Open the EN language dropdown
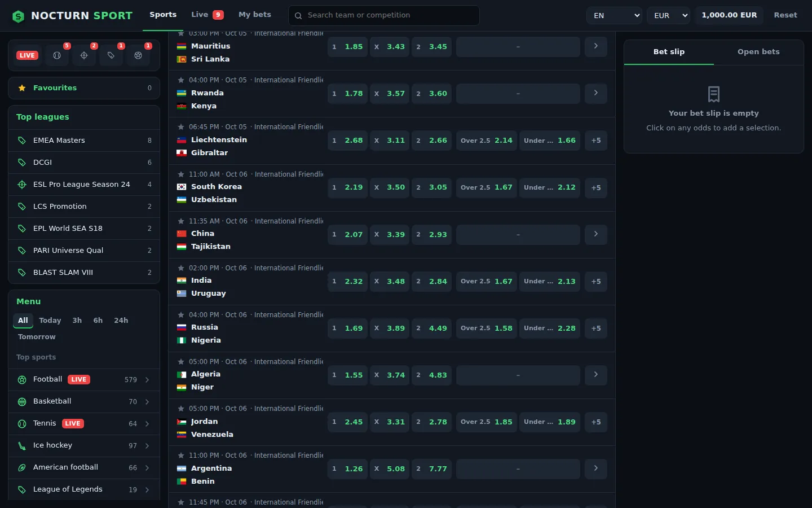The image size is (812, 508). pyautogui.click(x=615, y=16)
